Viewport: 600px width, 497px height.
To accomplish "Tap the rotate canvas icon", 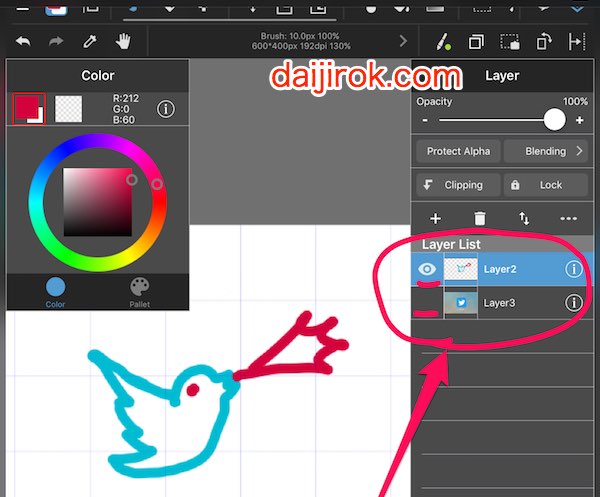I will (x=544, y=41).
